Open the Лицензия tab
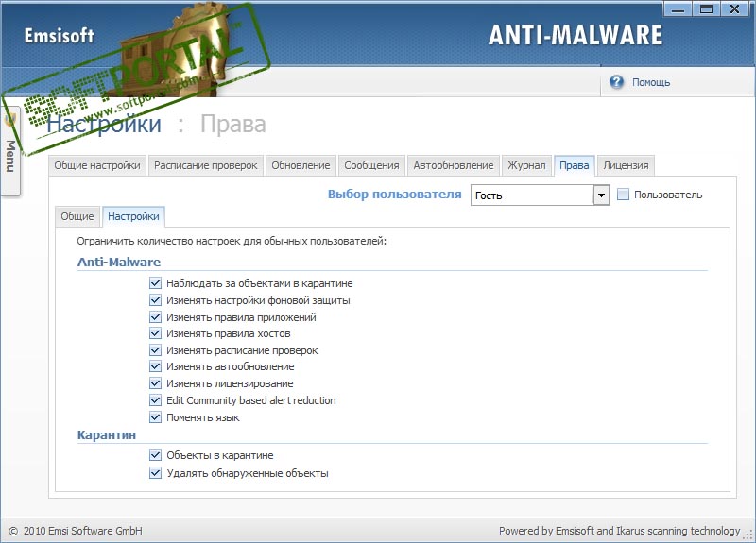This screenshot has height=543, width=756. (626, 166)
